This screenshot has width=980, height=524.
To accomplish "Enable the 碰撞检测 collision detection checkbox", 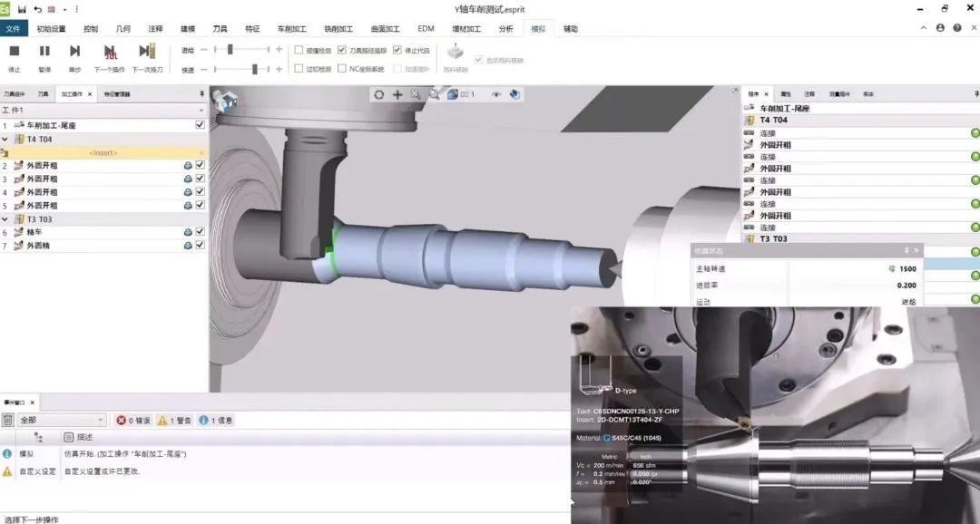I will (x=299, y=50).
